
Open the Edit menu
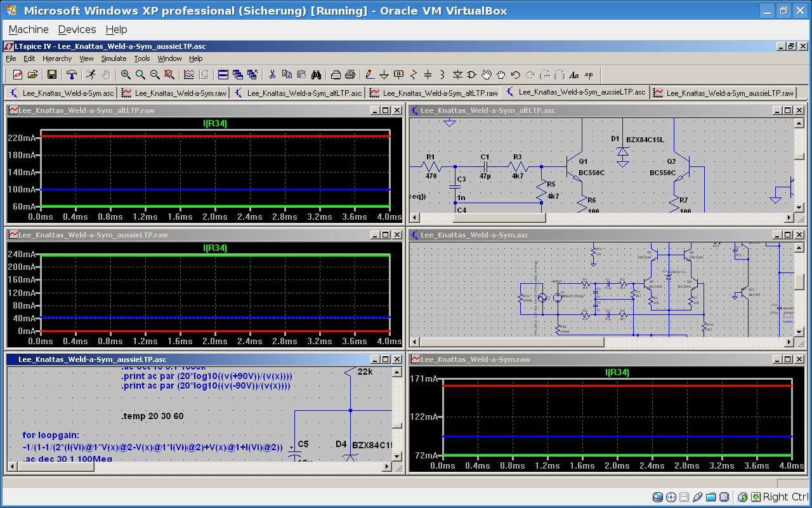point(29,58)
